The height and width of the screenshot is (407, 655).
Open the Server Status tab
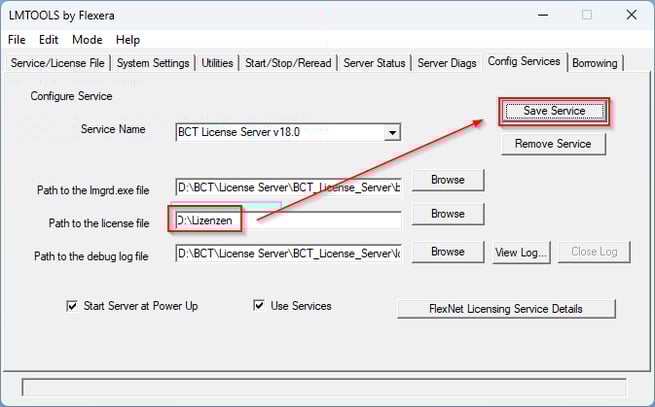tap(374, 63)
